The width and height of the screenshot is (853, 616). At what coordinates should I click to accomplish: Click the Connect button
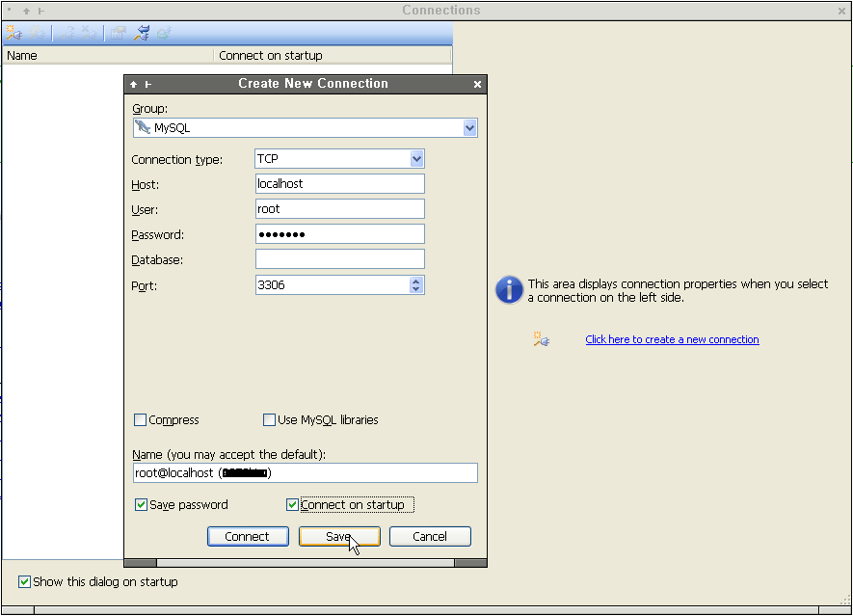pos(248,537)
